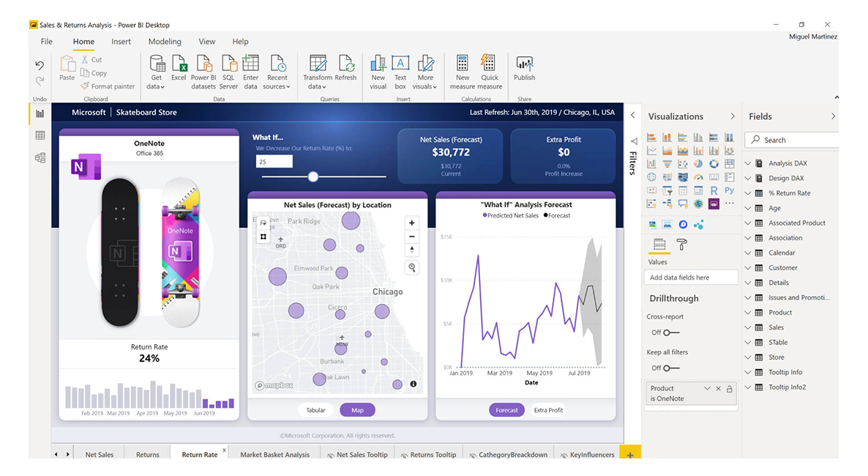Undo the last action
Image resolution: width=868 pixels, height=476 pixels.
[40, 65]
